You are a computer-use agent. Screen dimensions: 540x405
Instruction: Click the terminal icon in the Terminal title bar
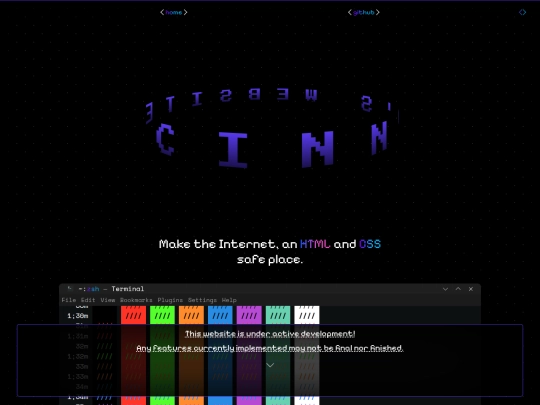pos(70,289)
